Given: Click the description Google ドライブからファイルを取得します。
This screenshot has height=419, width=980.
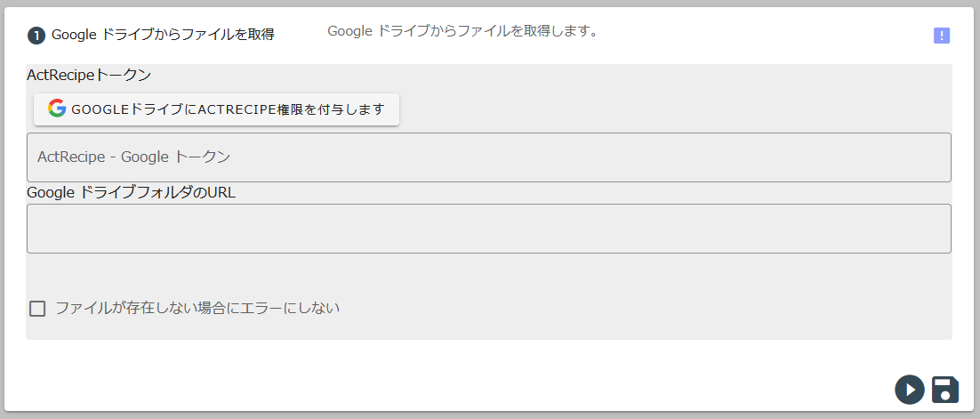Looking at the screenshot, I should pos(462,31).
